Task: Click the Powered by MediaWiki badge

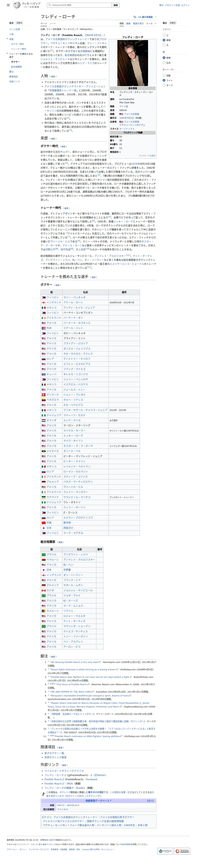Action: point(182,851)
